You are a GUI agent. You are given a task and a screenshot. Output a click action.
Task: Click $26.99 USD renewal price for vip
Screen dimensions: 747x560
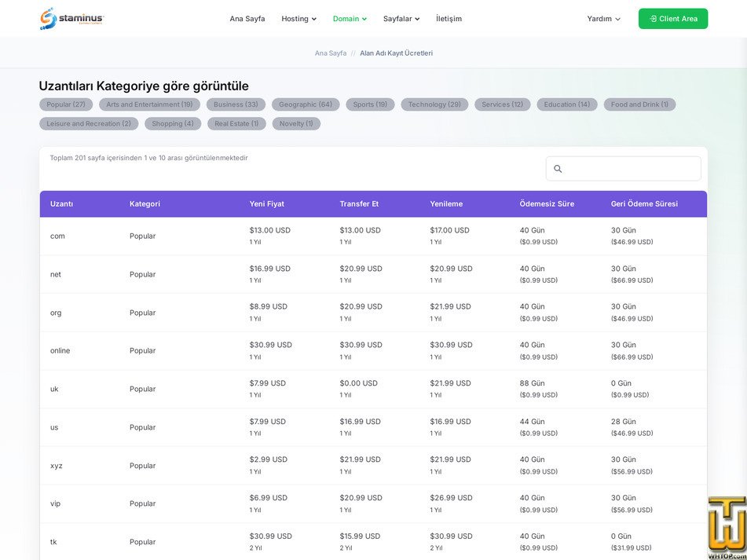pyautogui.click(x=451, y=498)
